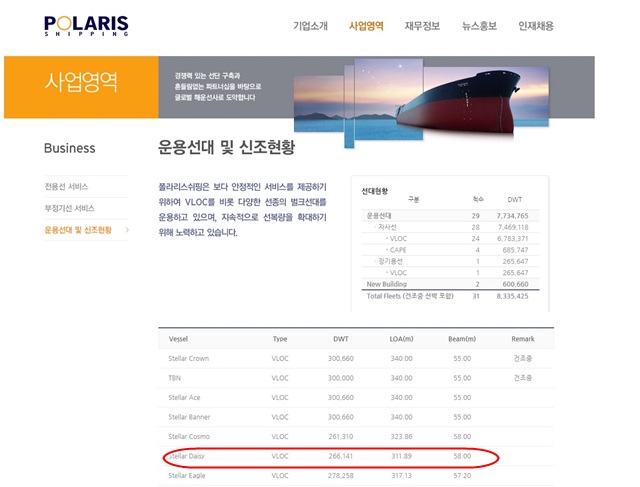Click the CAPE row in fleet summary
640x487 pixels.
[x=450, y=250]
